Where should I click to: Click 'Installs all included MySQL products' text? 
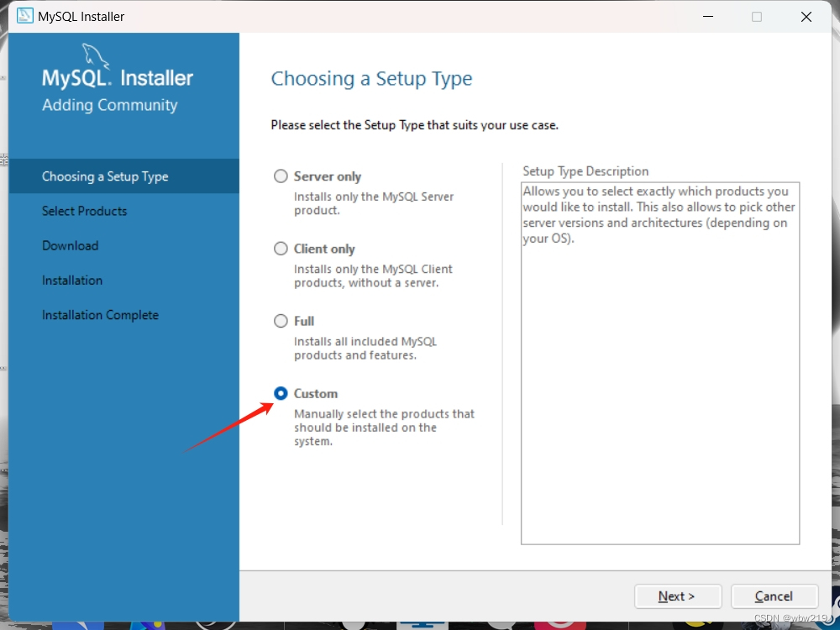click(365, 349)
